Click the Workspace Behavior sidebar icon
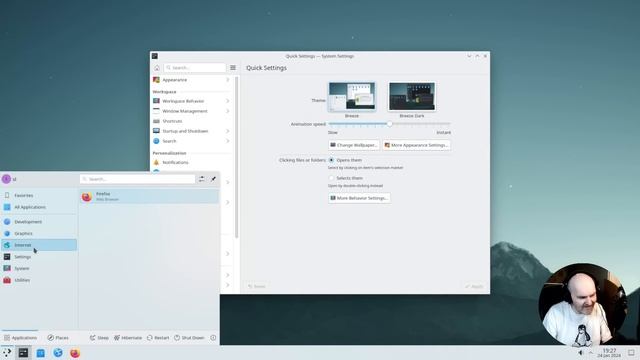 pos(156,101)
